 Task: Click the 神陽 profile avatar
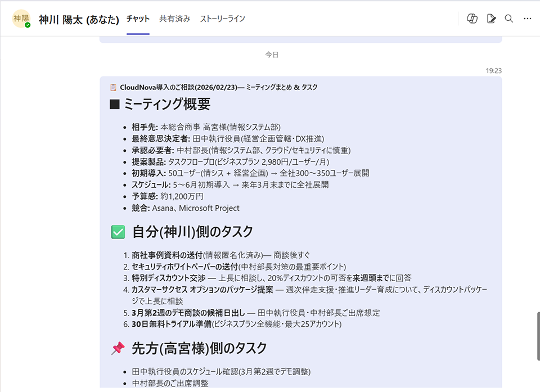[x=21, y=18]
